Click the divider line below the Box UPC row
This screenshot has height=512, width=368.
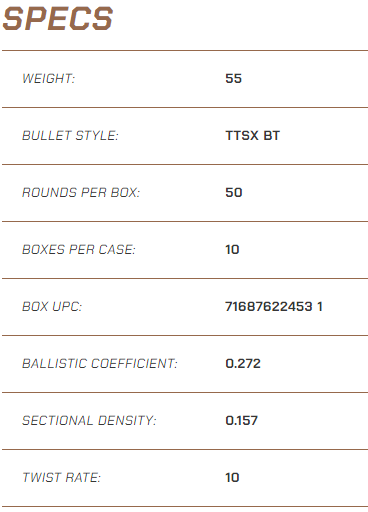(185, 335)
